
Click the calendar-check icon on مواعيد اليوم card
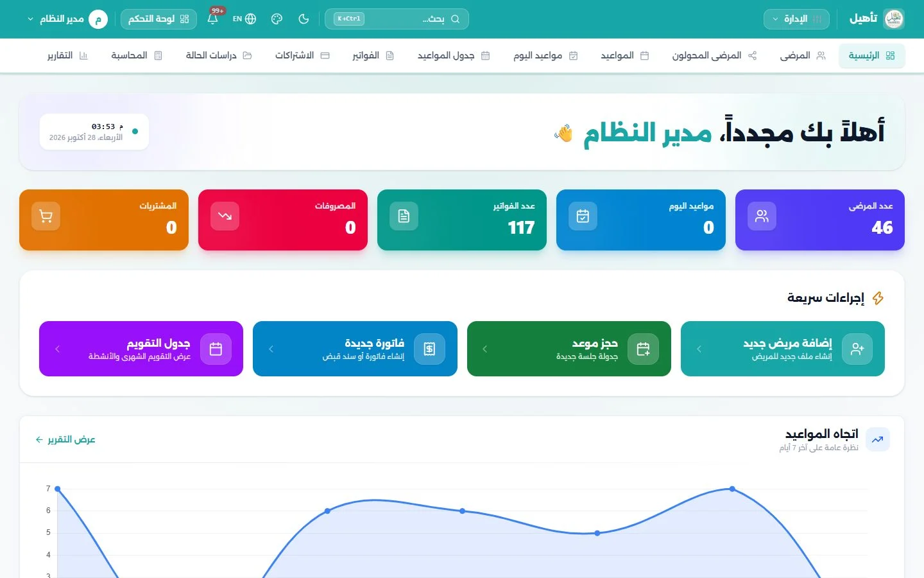click(583, 216)
